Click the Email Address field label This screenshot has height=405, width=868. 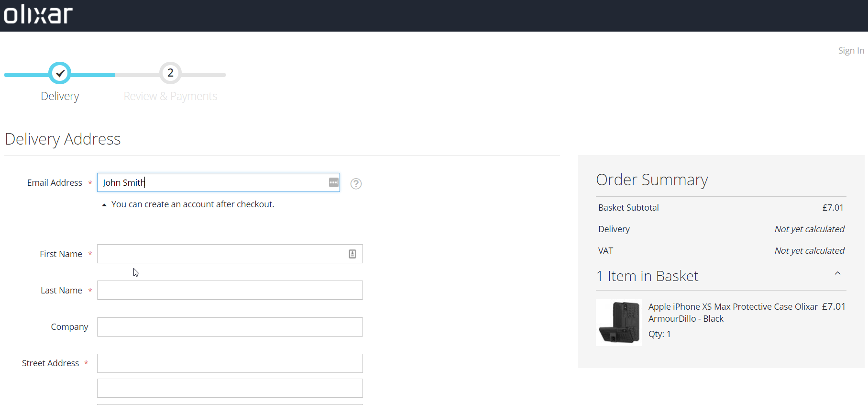55,183
